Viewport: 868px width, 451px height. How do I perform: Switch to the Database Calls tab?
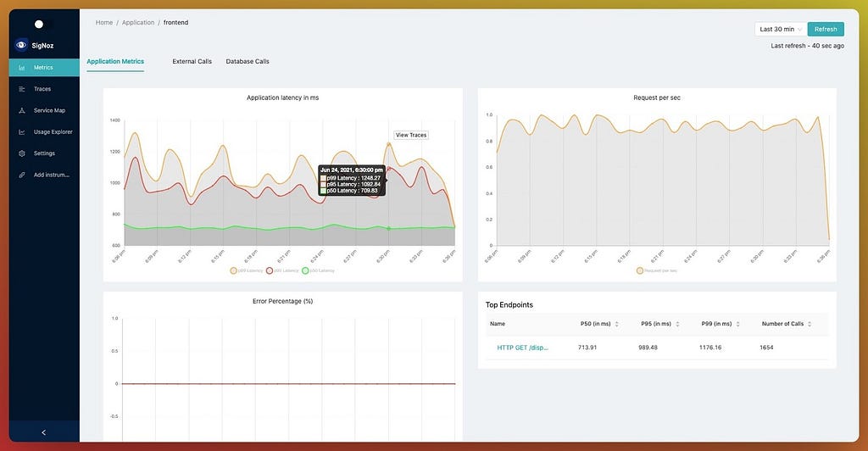[x=248, y=61]
